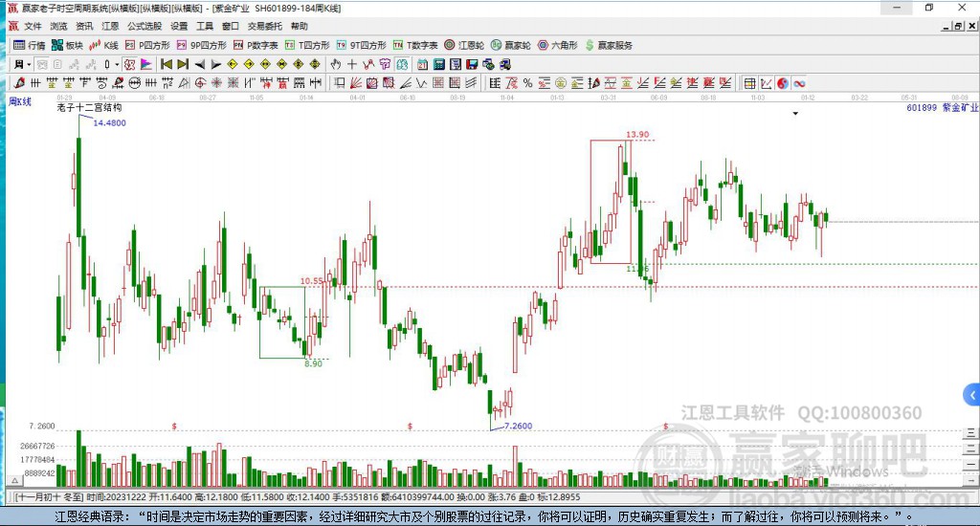Expand the blue side panel chevron tab
980x526 pixels.
click(972, 395)
